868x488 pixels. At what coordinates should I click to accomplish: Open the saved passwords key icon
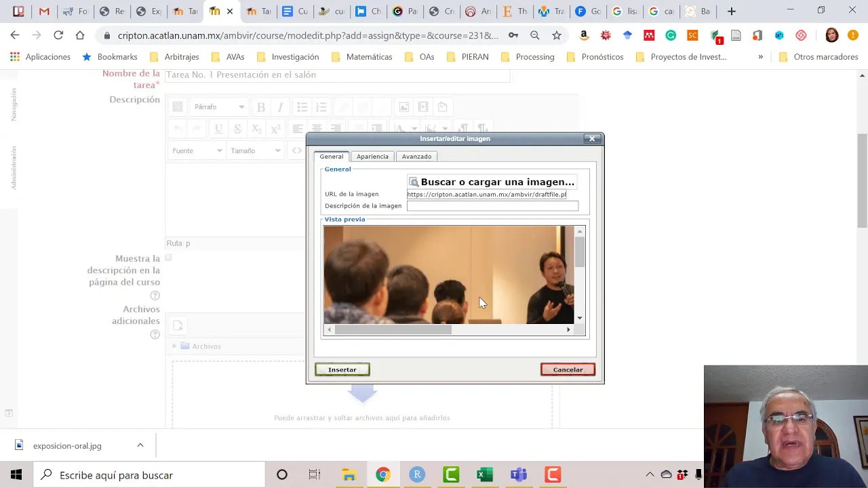(513, 35)
